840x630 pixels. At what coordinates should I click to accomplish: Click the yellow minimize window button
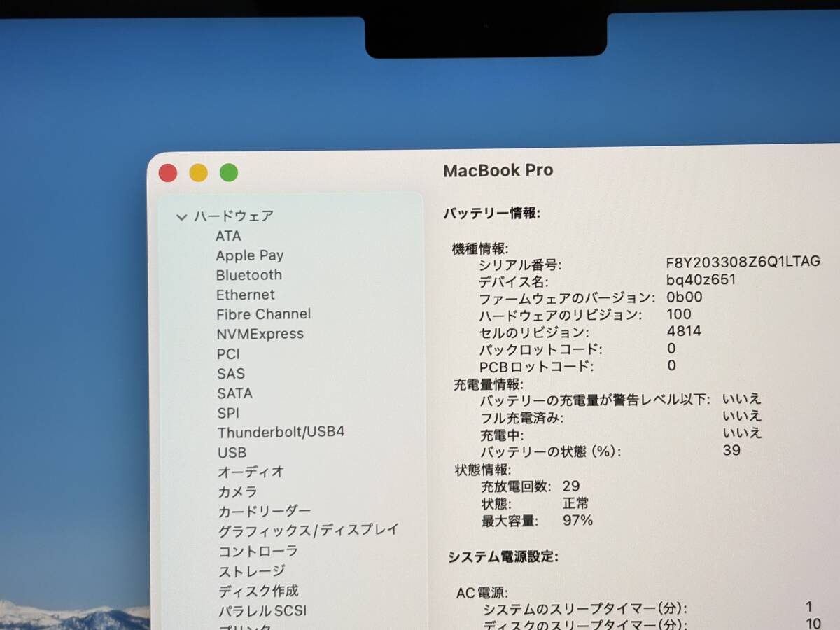click(x=198, y=173)
